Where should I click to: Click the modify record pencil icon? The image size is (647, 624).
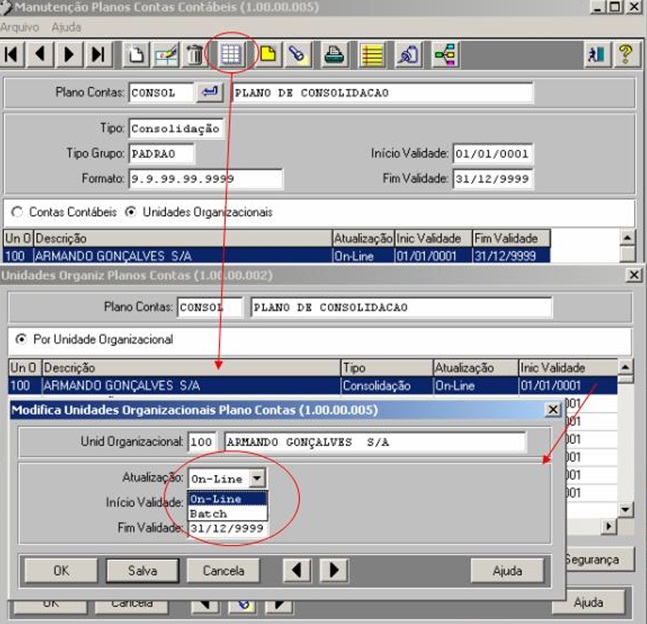click(x=166, y=54)
